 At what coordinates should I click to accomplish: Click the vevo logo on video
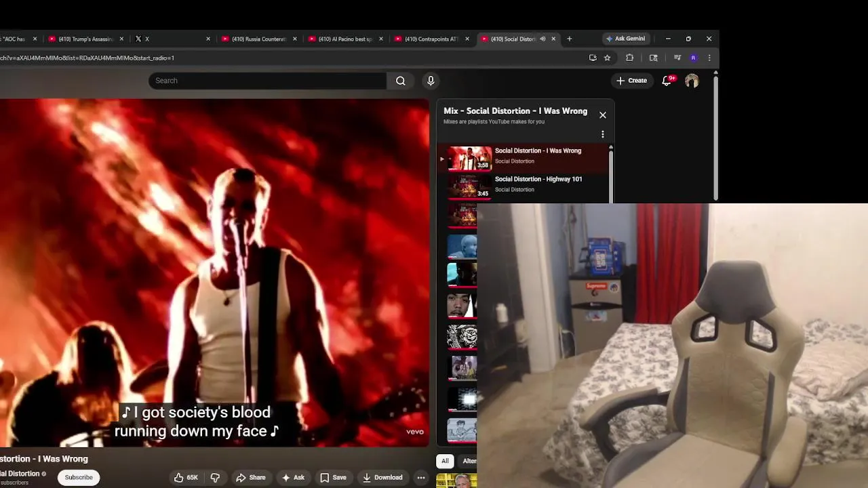[x=414, y=432]
